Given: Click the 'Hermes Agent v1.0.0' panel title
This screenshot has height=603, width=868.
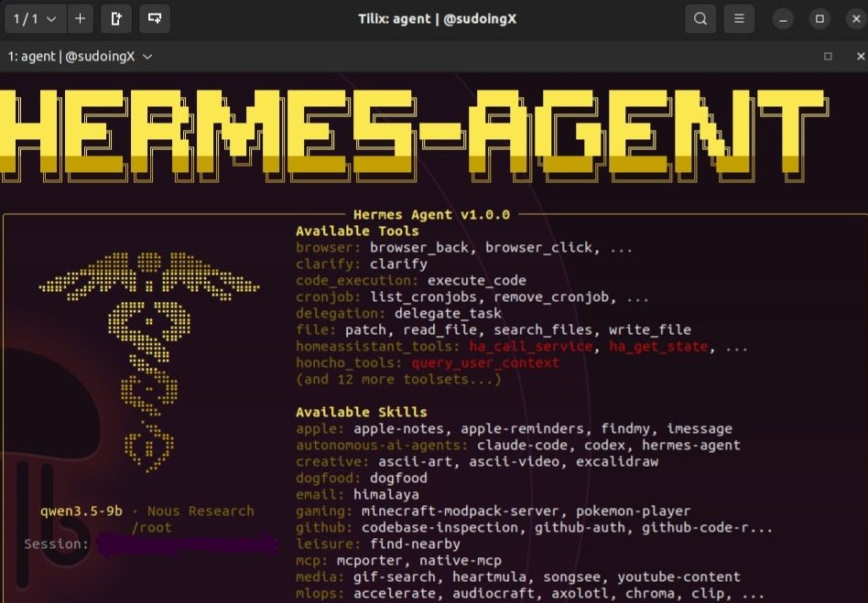Looking at the screenshot, I should pos(432,215).
